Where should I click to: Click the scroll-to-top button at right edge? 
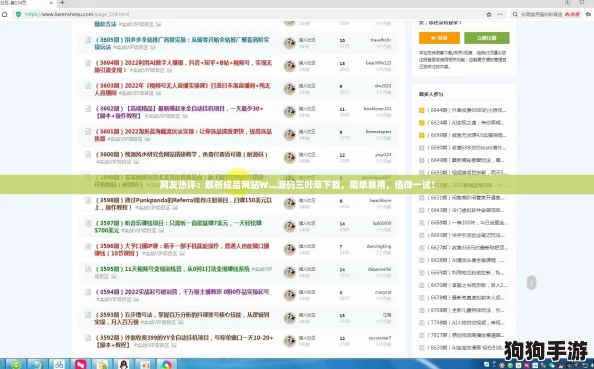pos(531,283)
